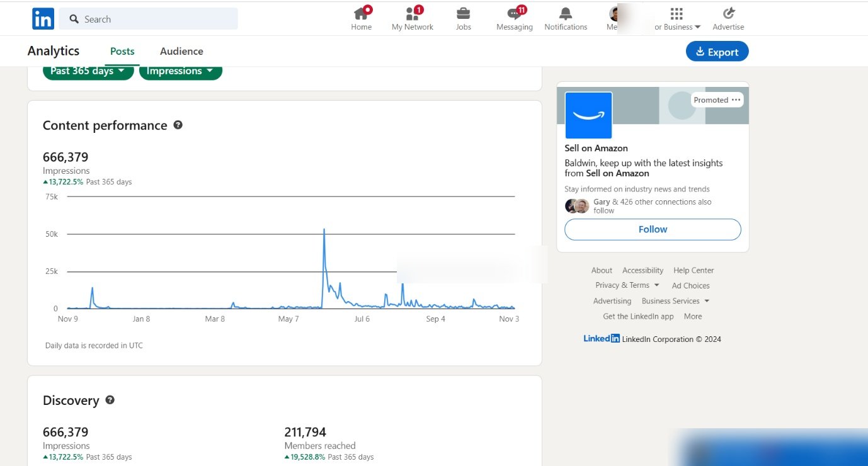
Task: Open Help Center link
Action: (x=694, y=270)
